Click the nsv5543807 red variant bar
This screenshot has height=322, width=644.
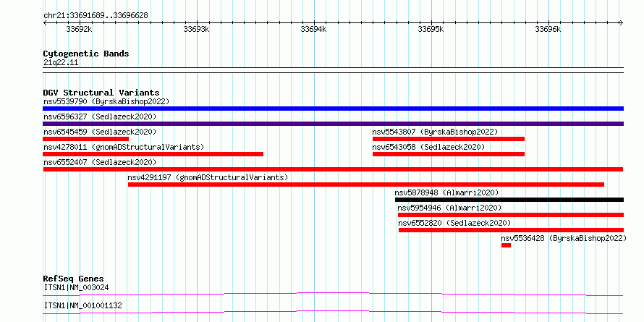tap(449, 139)
